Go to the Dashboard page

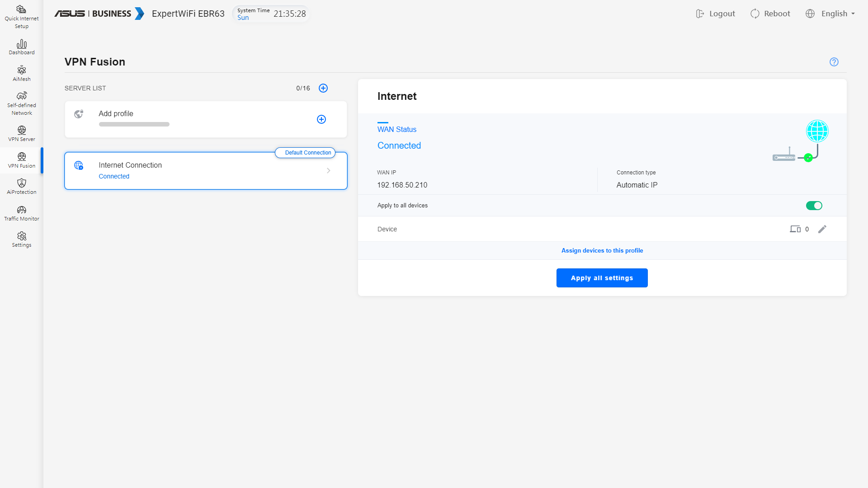click(x=21, y=47)
